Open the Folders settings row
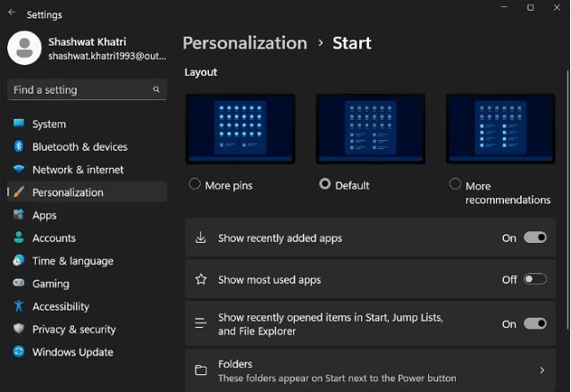 tap(370, 371)
